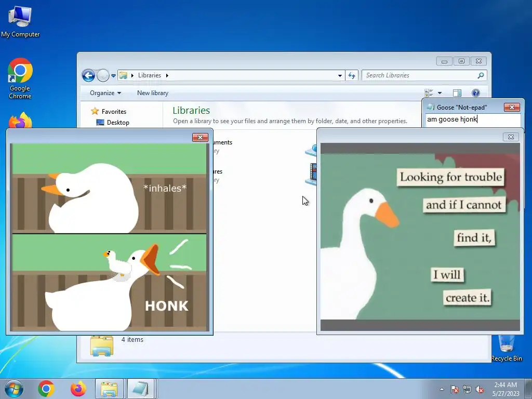
Task: Click the Libraries breadcrumb in address bar
Action: pyautogui.click(x=149, y=75)
